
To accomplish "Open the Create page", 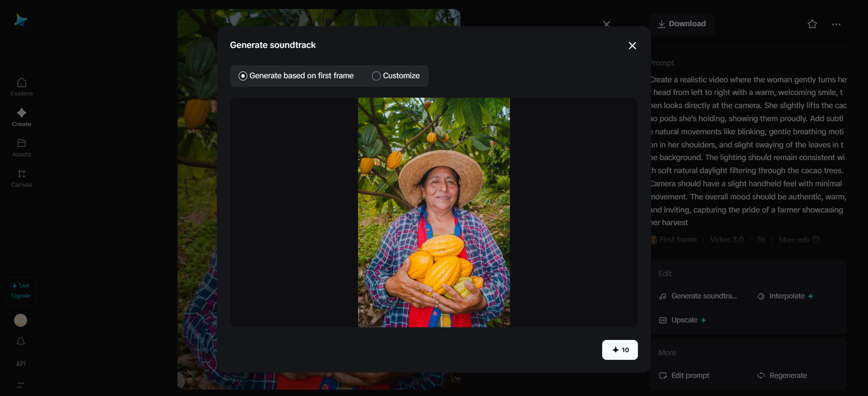I will click(x=22, y=118).
